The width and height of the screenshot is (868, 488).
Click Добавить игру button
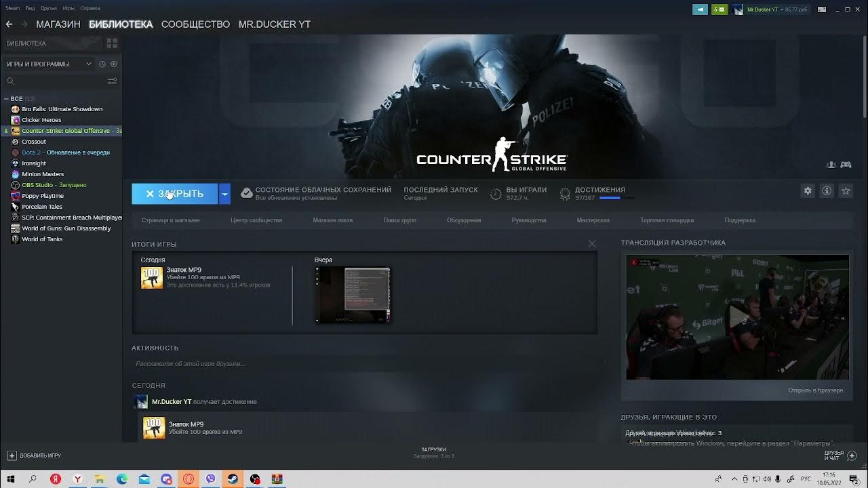coord(34,455)
